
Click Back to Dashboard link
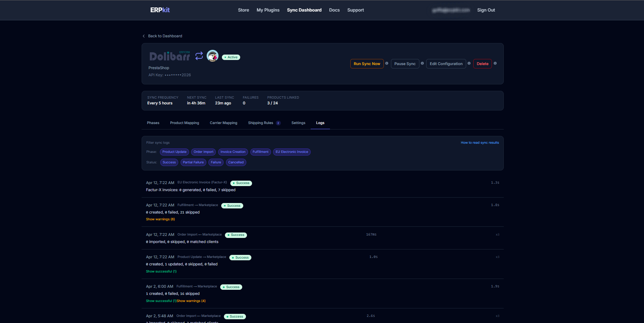tap(165, 36)
